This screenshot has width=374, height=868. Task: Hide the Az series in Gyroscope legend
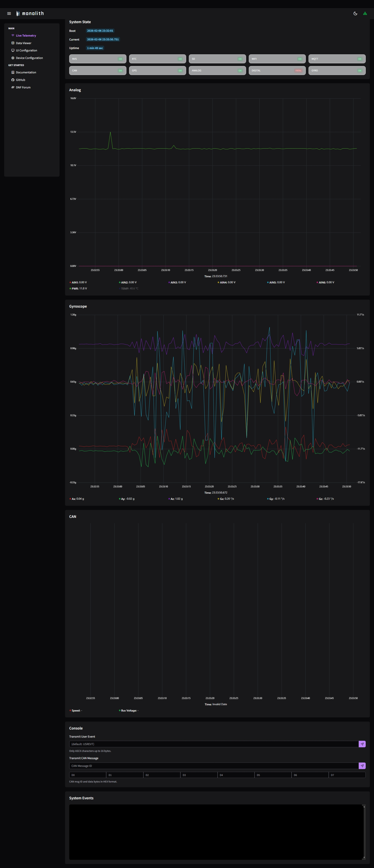pyautogui.click(x=177, y=499)
